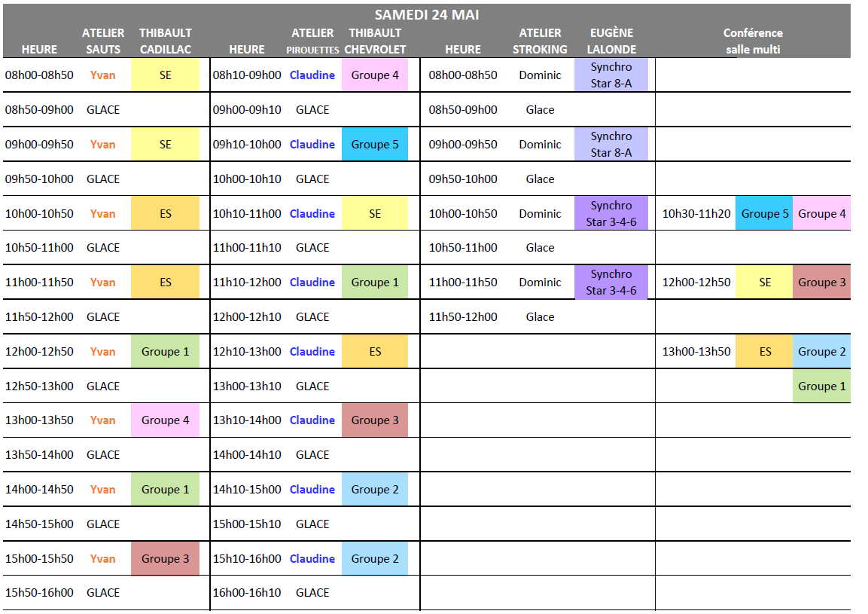Click Claudine in the 08h10-09h00 row
Image resolution: width=868 pixels, height=614 pixels.
tap(312, 75)
